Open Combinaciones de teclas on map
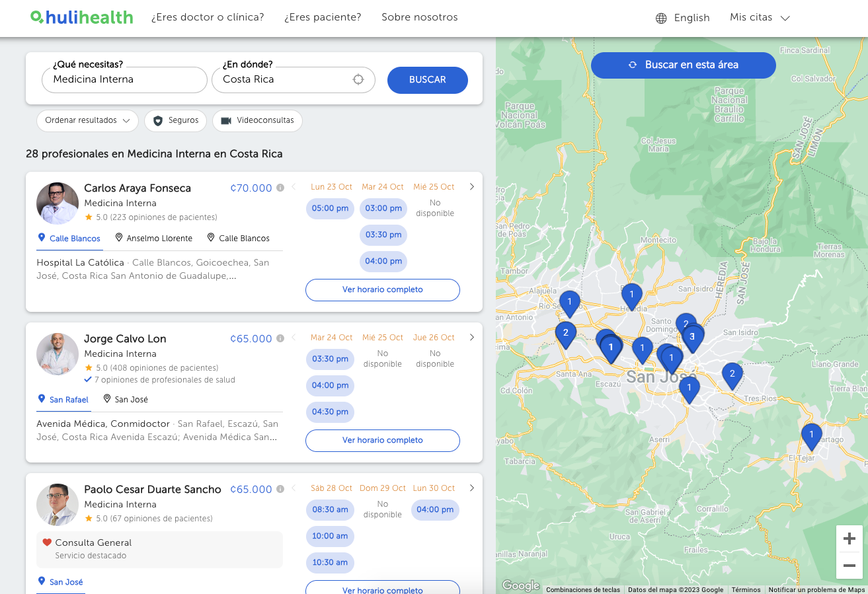The image size is (868, 594). pyautogui.click(x=583, y=590)
